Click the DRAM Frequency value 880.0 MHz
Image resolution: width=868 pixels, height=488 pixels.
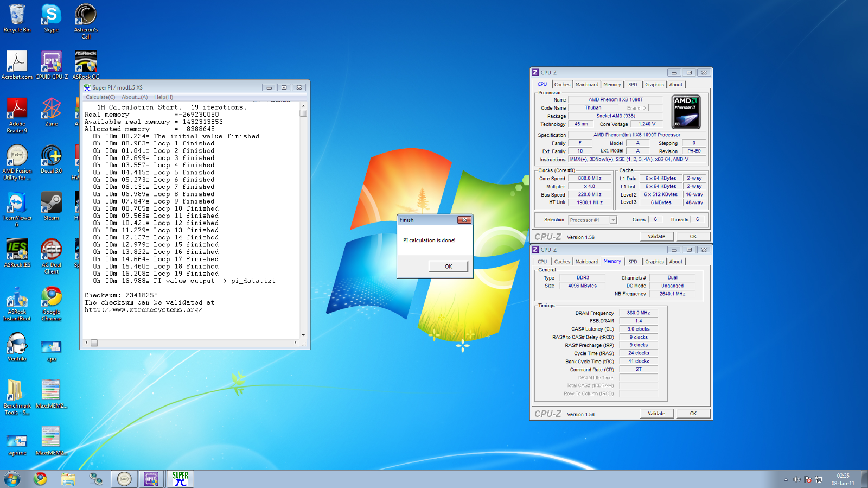[x=639, y=313]
